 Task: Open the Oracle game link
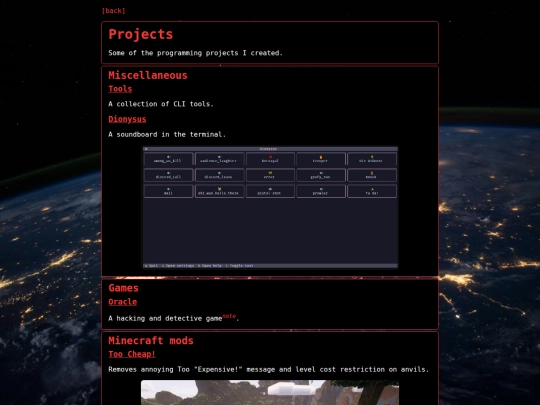123,302
